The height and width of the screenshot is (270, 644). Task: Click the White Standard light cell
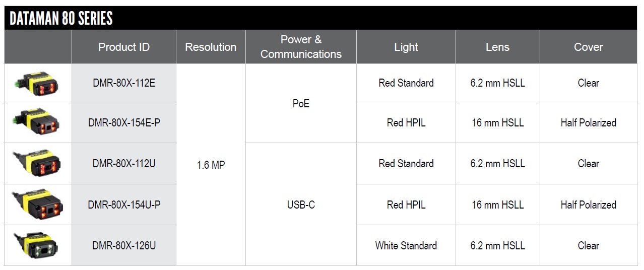(406, 246)
